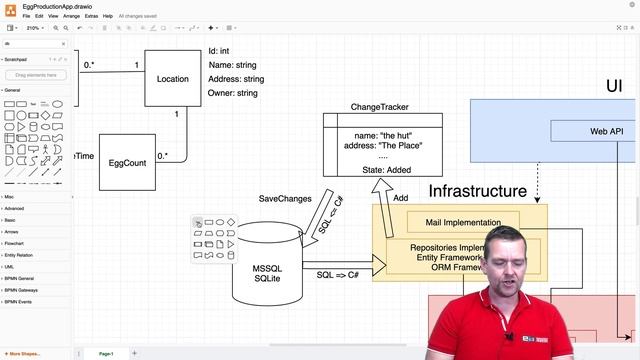This screenshot has height=360, width=640.
Task: Select the callout speech bubble shape
Action: tap(33, 149)
